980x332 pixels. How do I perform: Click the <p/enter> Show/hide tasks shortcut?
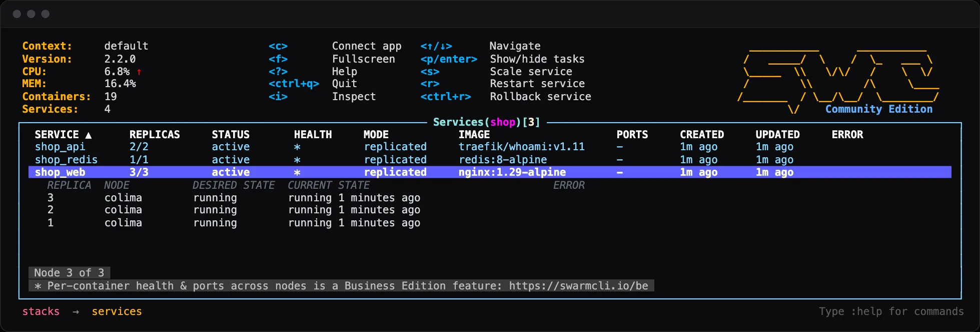coord(503,59)
